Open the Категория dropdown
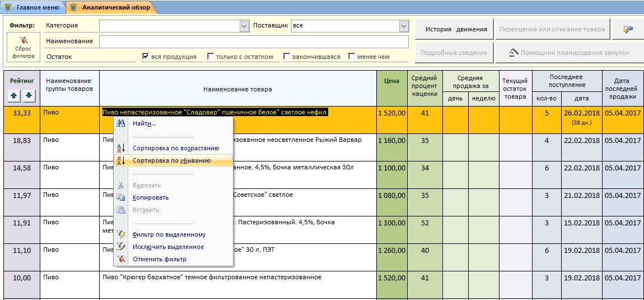The width and height of the screenshot is (644, 300). [x=244, y=26]
